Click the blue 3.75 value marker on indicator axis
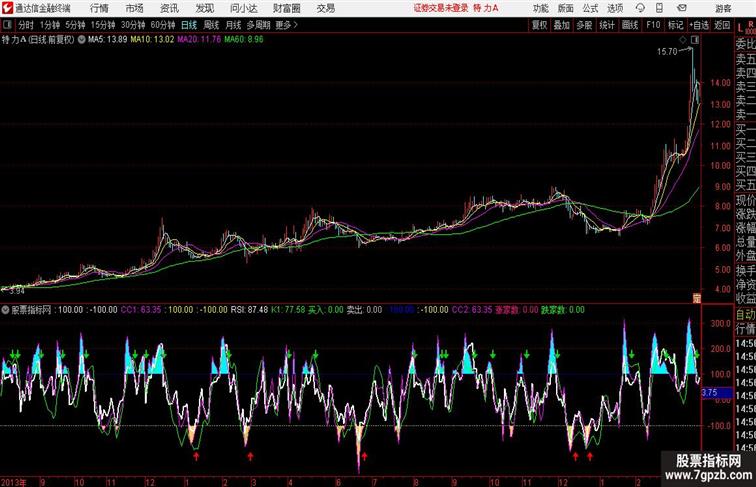 [x=716, y=392]
